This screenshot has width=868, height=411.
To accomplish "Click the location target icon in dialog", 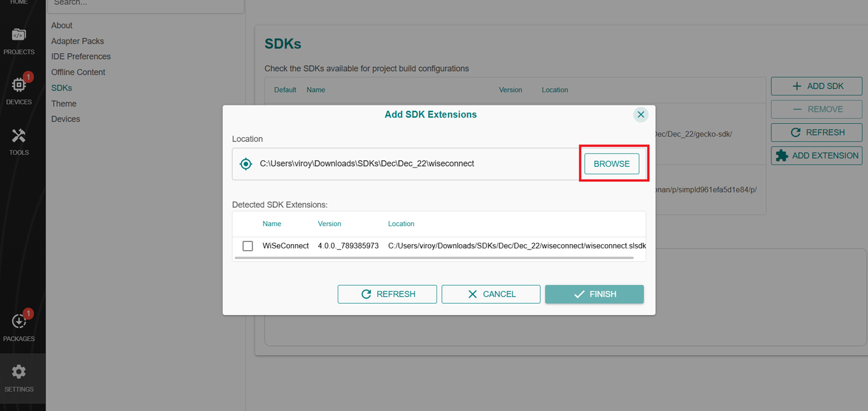I will 246,164.
